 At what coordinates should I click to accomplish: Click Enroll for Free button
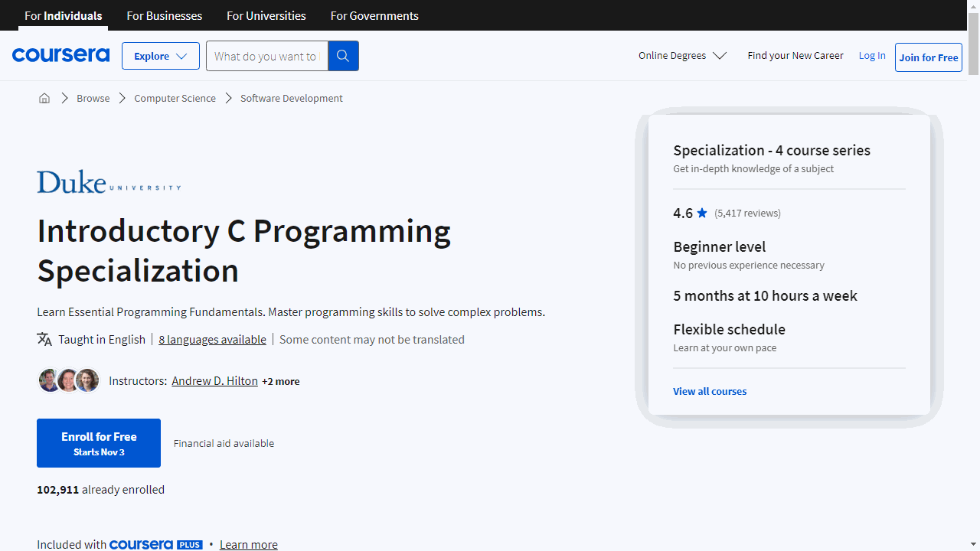[99, 443]
